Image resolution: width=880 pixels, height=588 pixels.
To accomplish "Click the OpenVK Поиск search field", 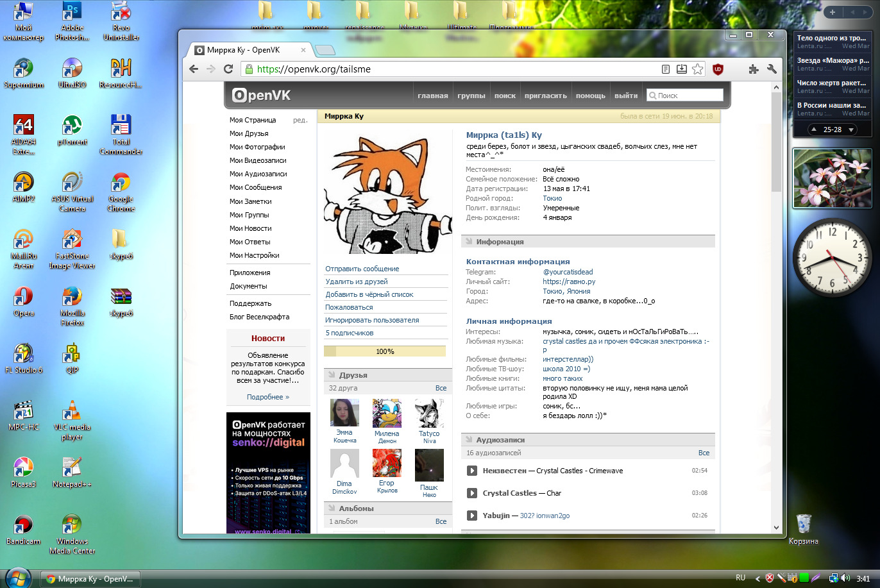I will 684,96.
